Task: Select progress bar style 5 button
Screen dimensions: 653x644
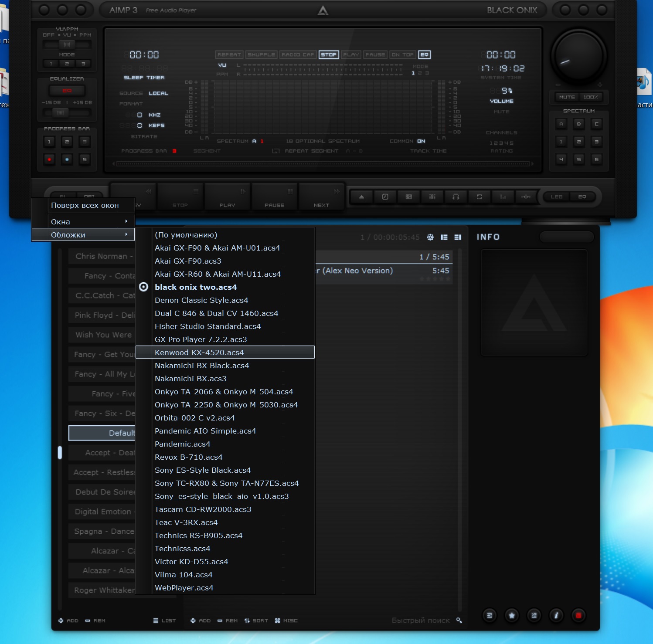Action: [x=85, y=159]
